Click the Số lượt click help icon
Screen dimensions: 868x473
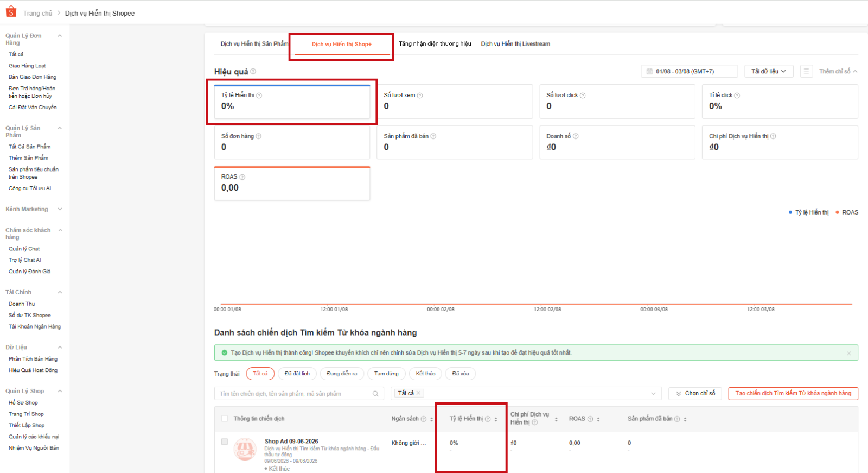(x=583, y=96)
